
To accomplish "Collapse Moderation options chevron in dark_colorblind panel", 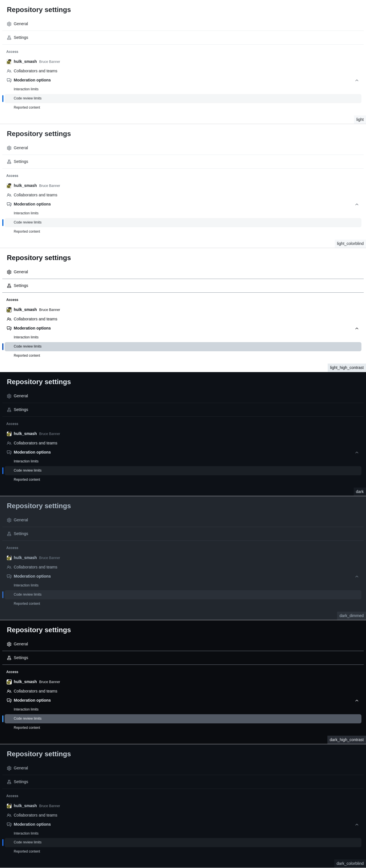I will click(x=357, y=824).
